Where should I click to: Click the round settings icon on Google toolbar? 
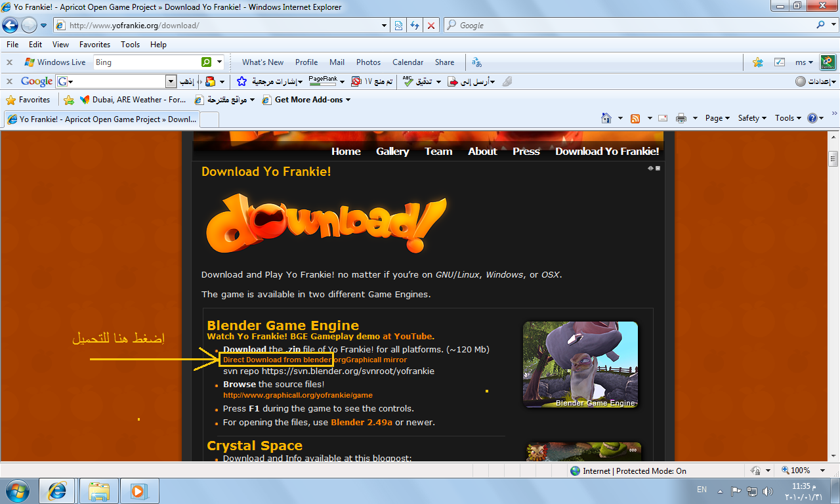[x=800, y=81]
